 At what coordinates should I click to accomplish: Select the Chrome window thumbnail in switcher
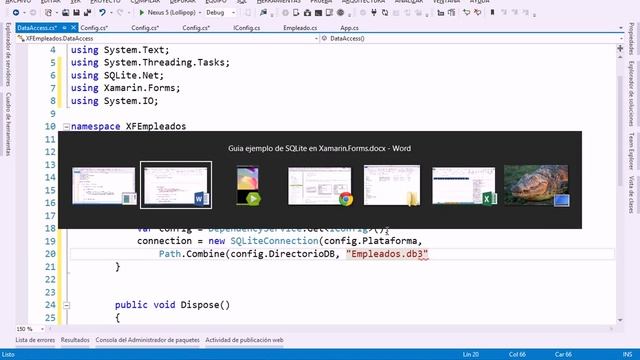(320, 186)
